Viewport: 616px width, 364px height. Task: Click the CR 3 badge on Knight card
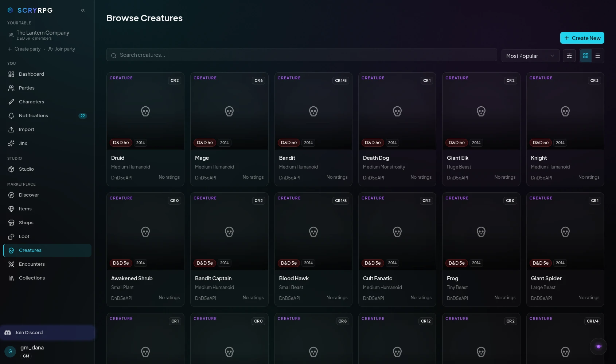click(x=594, y=80)
